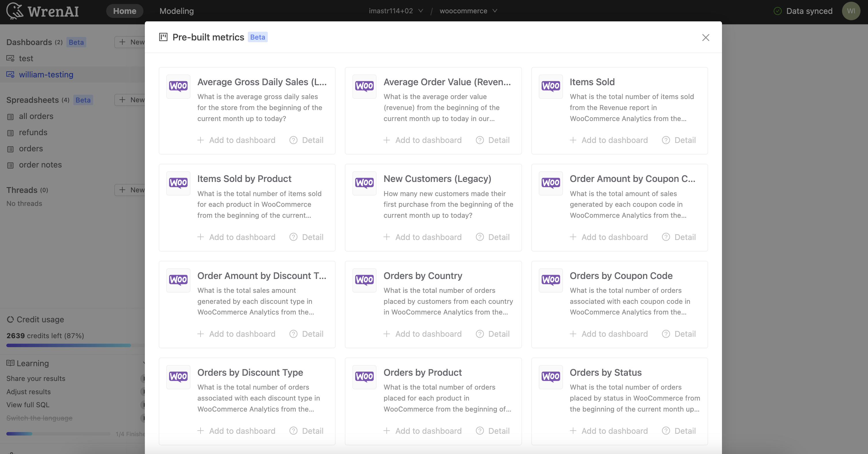Click the spreadsheet icon beside order notes
868x454 pixels.
pyautogui.click(x=10, y=165)
